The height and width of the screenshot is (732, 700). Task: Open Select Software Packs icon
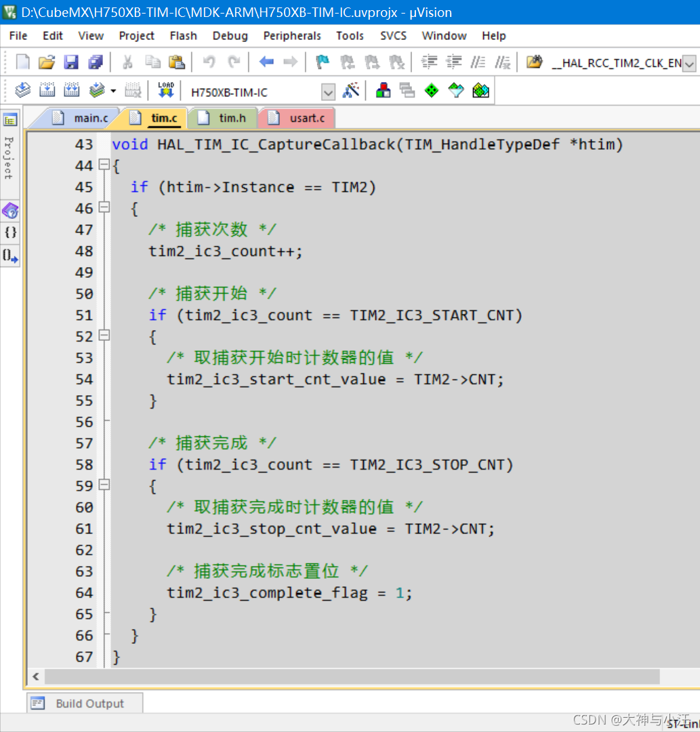pos(456,90)
